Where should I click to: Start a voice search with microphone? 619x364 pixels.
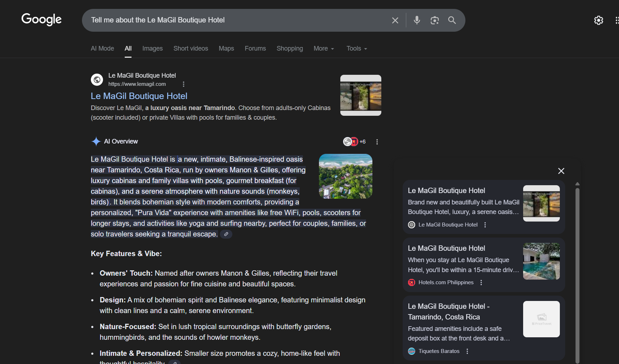[x=417, y=20]
